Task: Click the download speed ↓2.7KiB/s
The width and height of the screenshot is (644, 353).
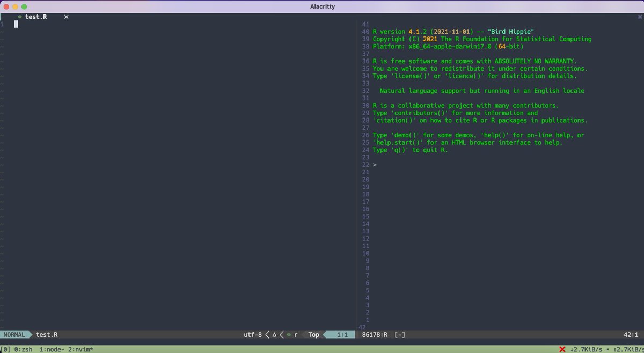Action: click(586, 349)
